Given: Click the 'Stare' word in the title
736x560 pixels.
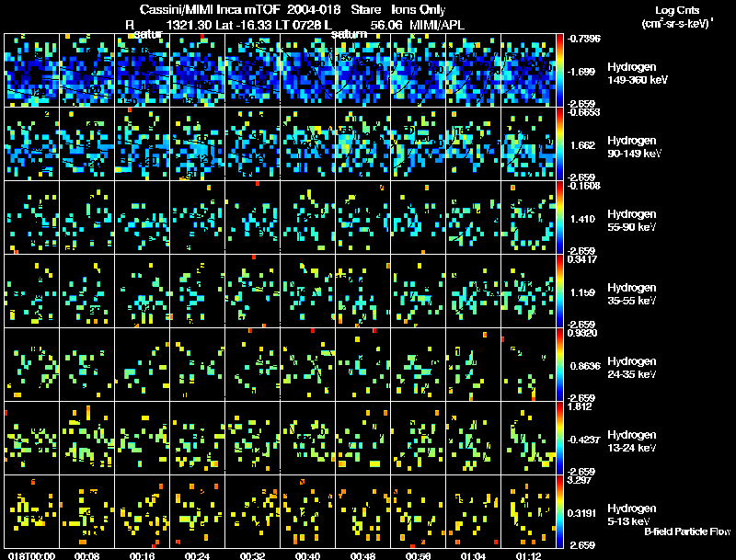Looking at the screenshot, I should pos(365,10).
